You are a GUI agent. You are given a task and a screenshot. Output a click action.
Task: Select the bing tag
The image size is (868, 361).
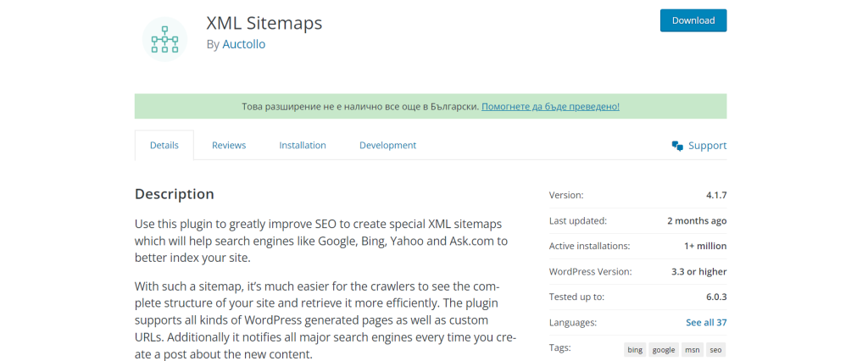(x=635, y=349)
